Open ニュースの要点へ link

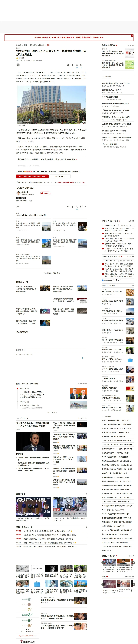(82, 384)
